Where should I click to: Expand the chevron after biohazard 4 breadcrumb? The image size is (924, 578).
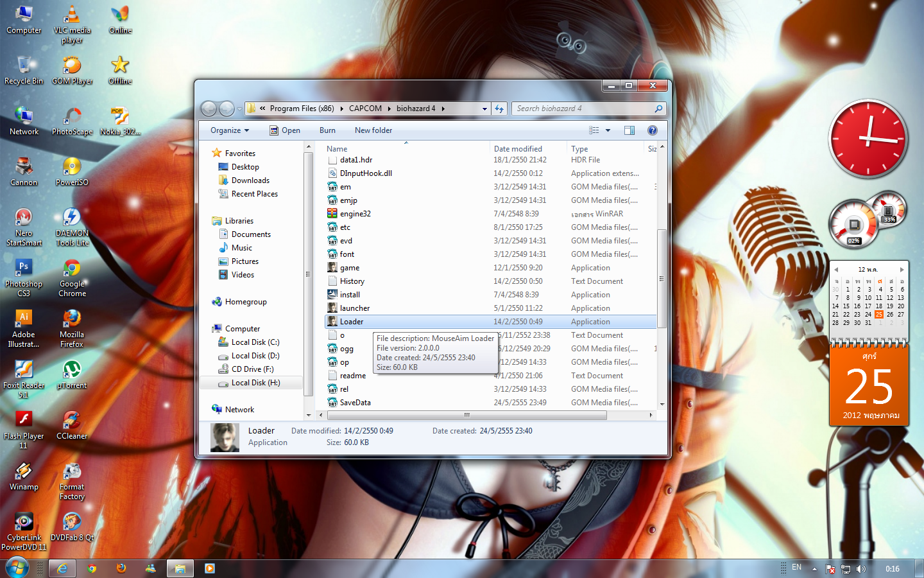coord(443,109)
